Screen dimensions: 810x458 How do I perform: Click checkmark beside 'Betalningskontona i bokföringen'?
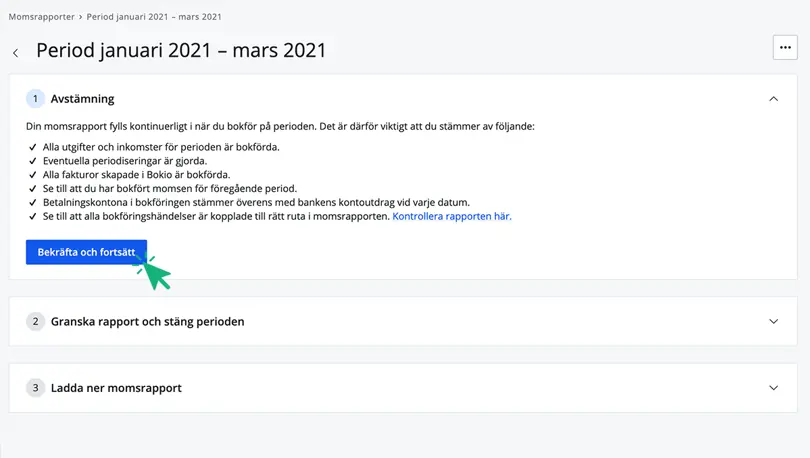point(33,202)
